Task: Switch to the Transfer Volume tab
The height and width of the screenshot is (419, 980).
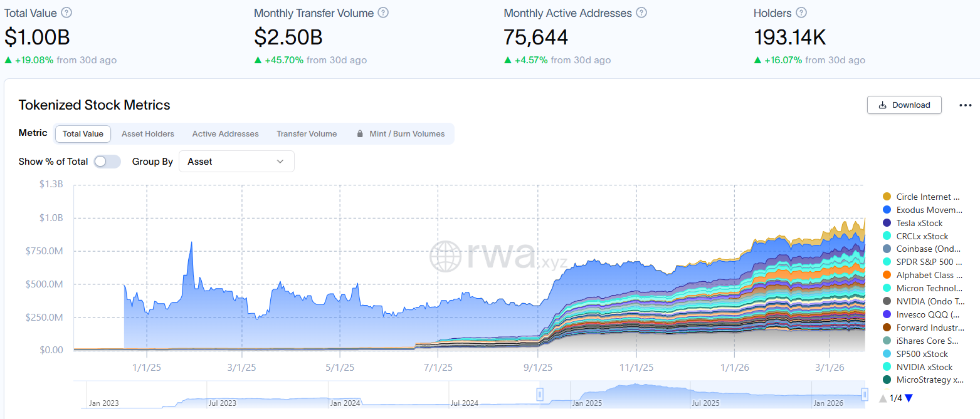Action: [x=307, y=133]
